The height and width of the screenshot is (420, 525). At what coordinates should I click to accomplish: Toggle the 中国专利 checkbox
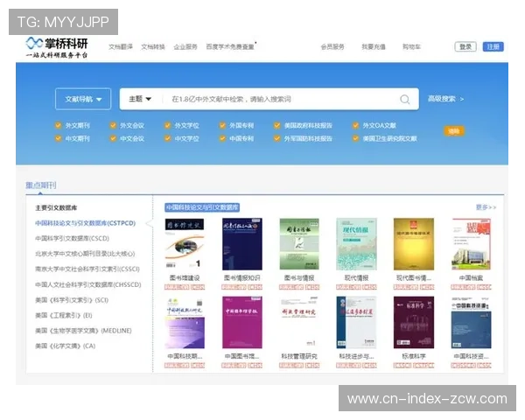click(222, 138)
